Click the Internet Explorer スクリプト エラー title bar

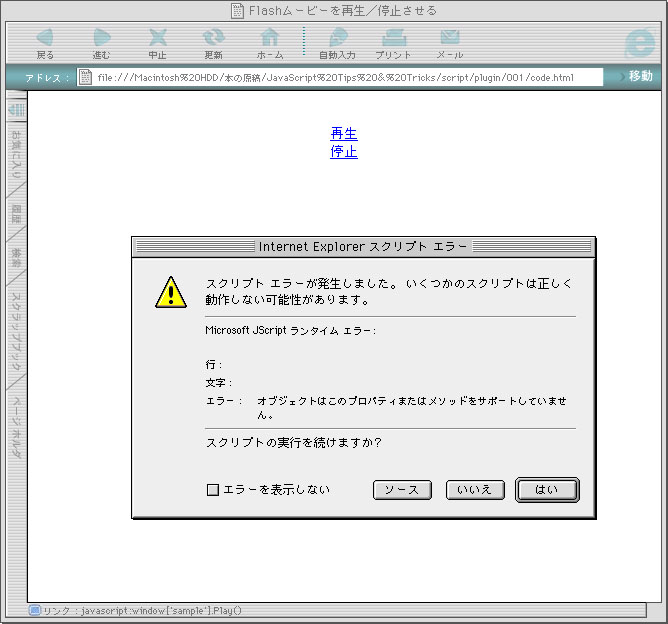coord(363,247)
